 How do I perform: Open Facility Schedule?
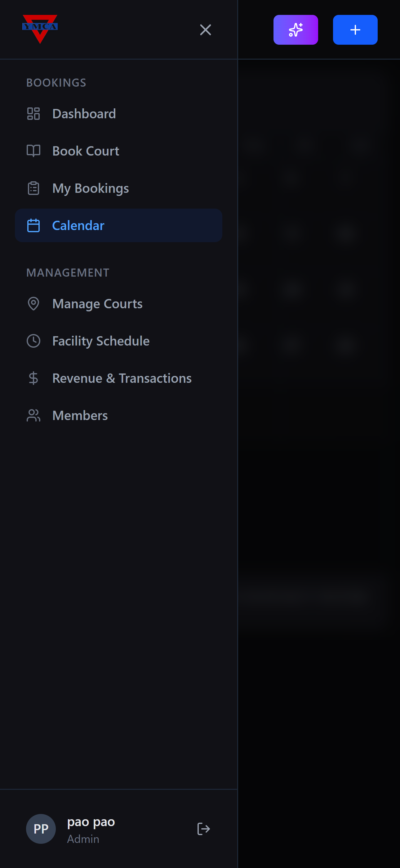click(x=118, y=341)
